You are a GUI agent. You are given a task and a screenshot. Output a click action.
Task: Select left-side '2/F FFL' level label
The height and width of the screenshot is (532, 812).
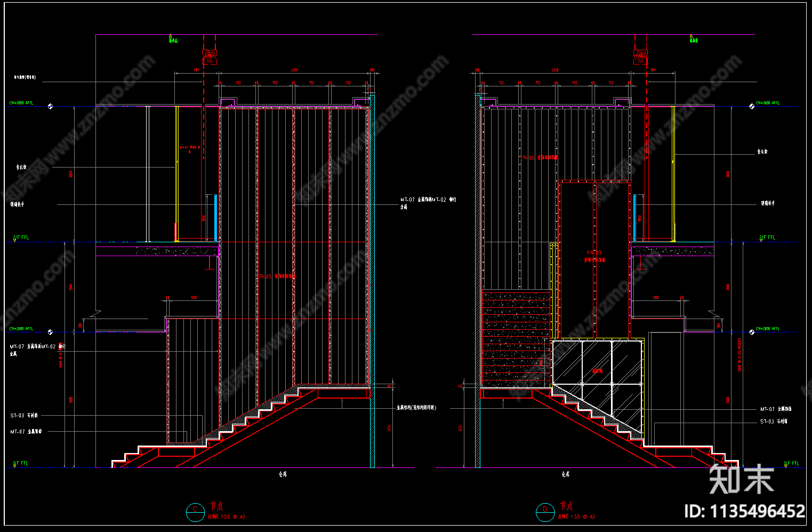(x=21, y=237)
